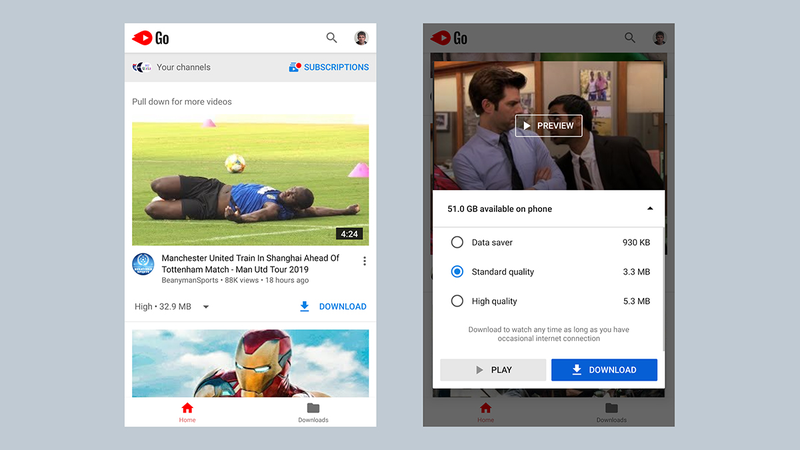This screenshot has height=450, width=800.
Task: Open BeanymanSports channel avatar
Action: point(143,264)
